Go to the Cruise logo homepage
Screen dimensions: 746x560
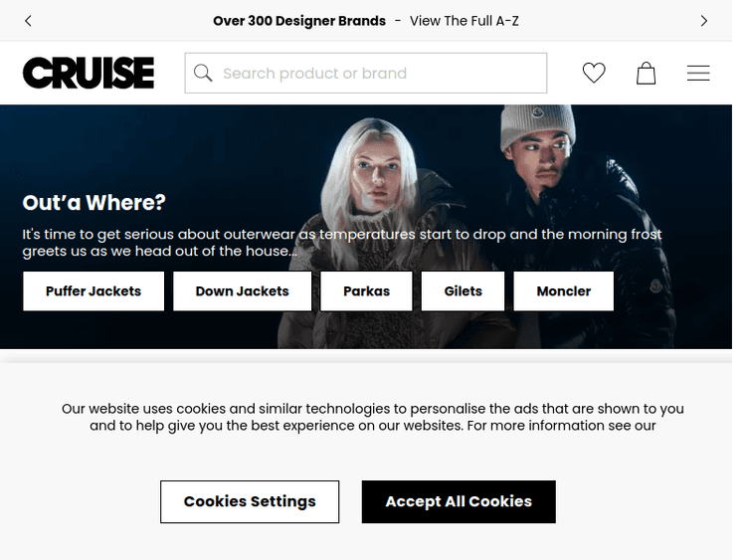89,73
